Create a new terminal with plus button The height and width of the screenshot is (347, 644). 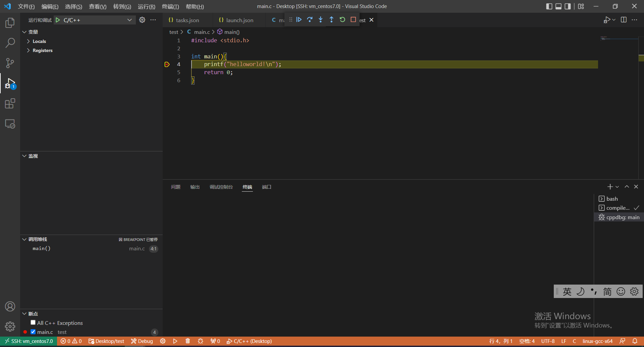(x=610, y=187)
